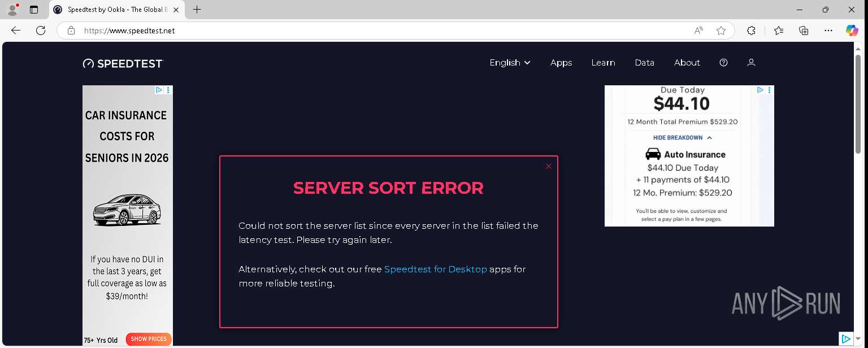The width and height of the screenshot is (868, 348).
Task: Click the AdChoices icon on car insurance ad
Action: [159, 90]
